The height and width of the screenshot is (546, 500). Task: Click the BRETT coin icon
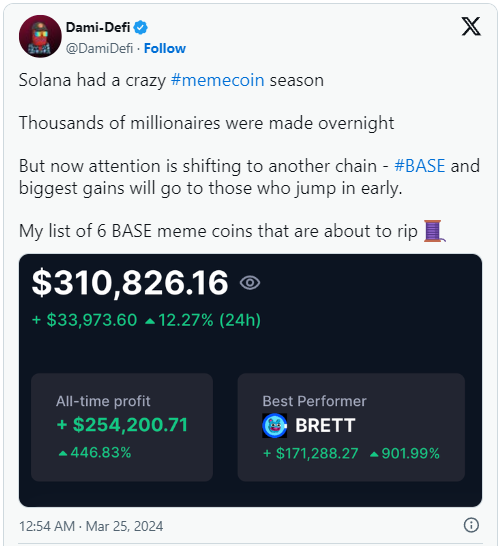274,426
